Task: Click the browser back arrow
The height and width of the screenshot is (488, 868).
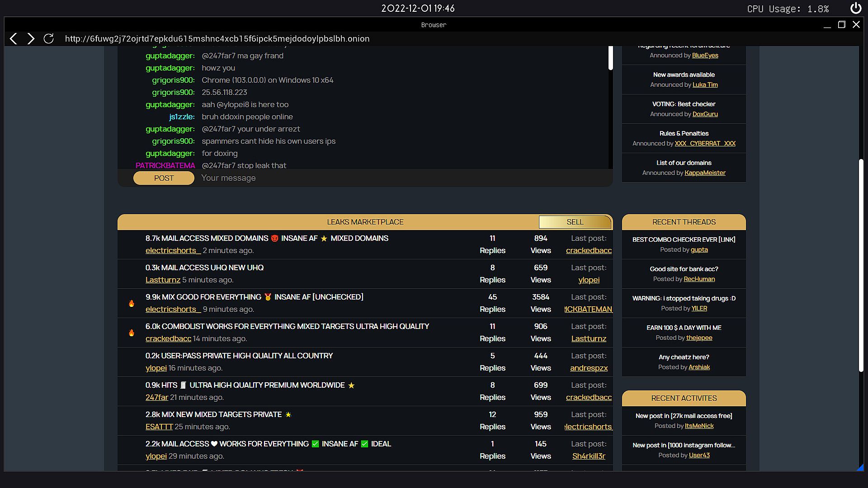Action: [x=14, y=39]
